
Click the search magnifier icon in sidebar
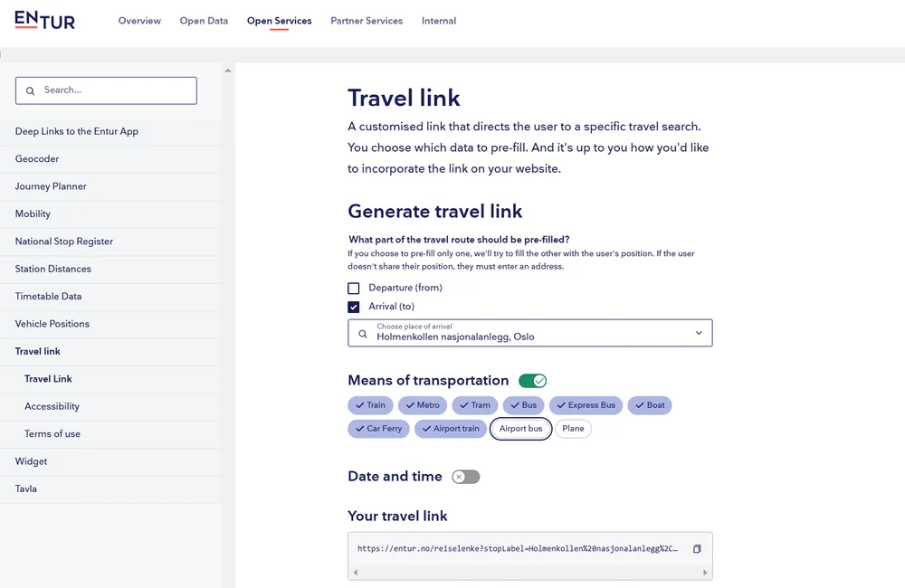(31, 90)
